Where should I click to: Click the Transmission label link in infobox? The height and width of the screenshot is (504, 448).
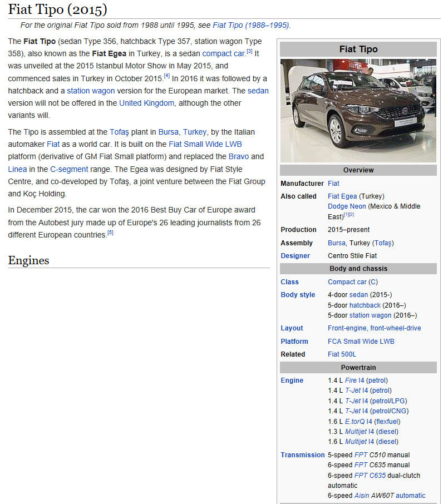(302, 455)
